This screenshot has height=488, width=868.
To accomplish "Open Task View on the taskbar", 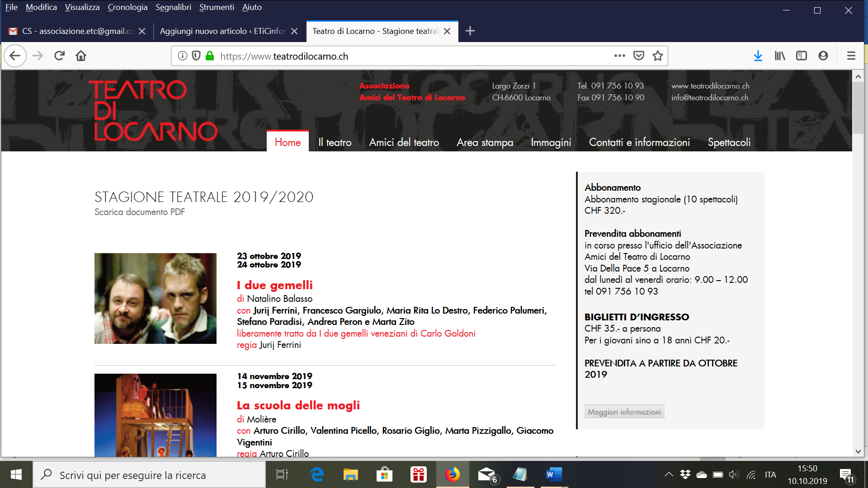I will 282,474.
